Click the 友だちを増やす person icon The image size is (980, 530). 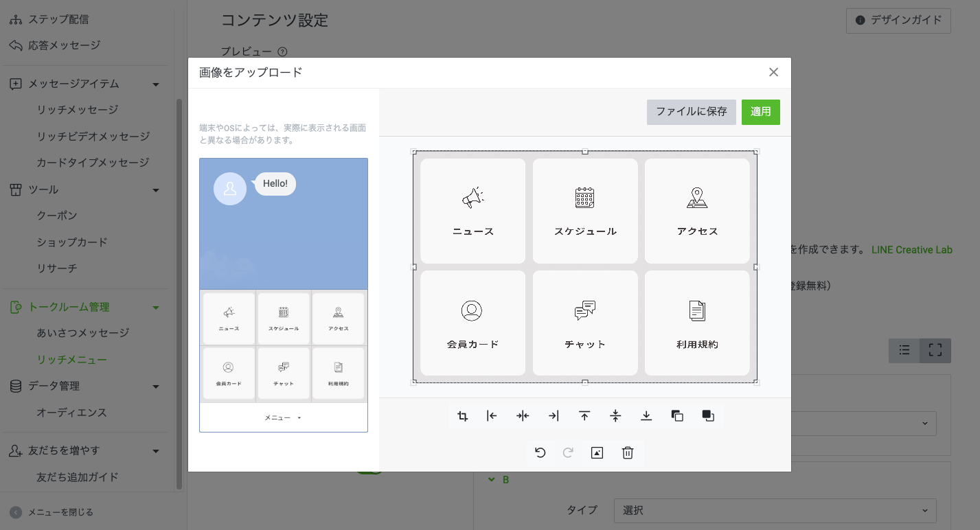pos(15,450)
